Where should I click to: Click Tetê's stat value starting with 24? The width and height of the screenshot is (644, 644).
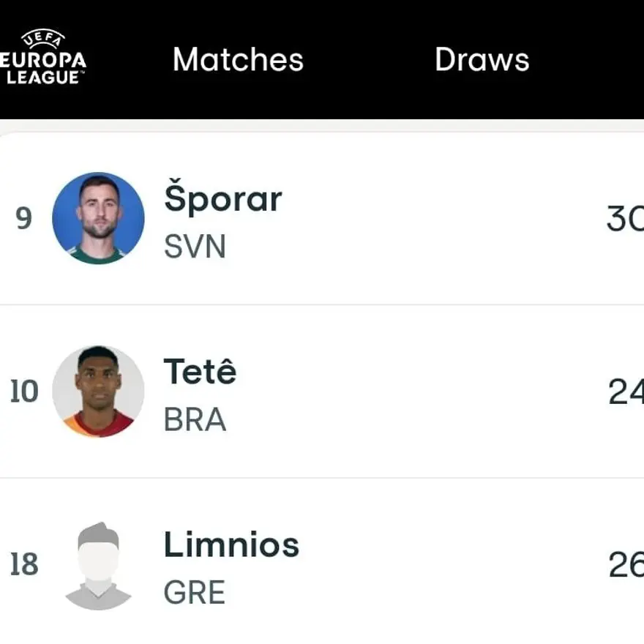pos(626,392)
